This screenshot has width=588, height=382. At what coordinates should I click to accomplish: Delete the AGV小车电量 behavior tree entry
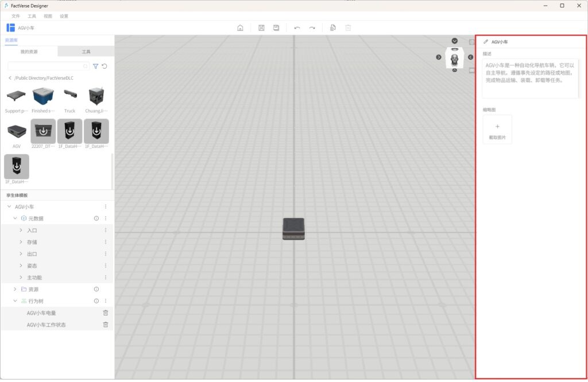click(x=105, y=313)
